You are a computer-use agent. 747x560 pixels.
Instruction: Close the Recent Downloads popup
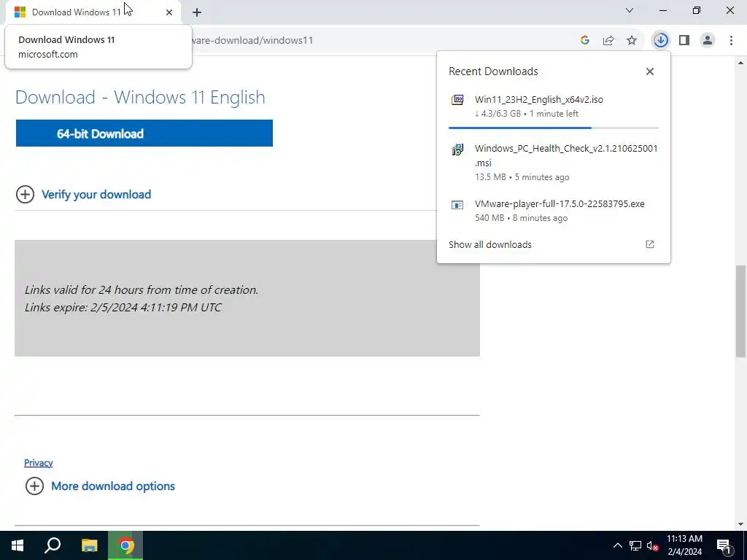pos(650,71)
